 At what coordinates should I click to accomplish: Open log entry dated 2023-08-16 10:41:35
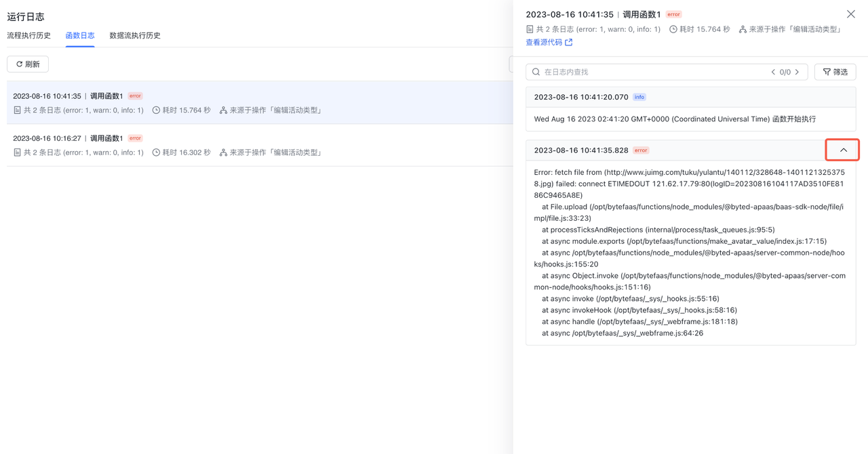(260, 102)
